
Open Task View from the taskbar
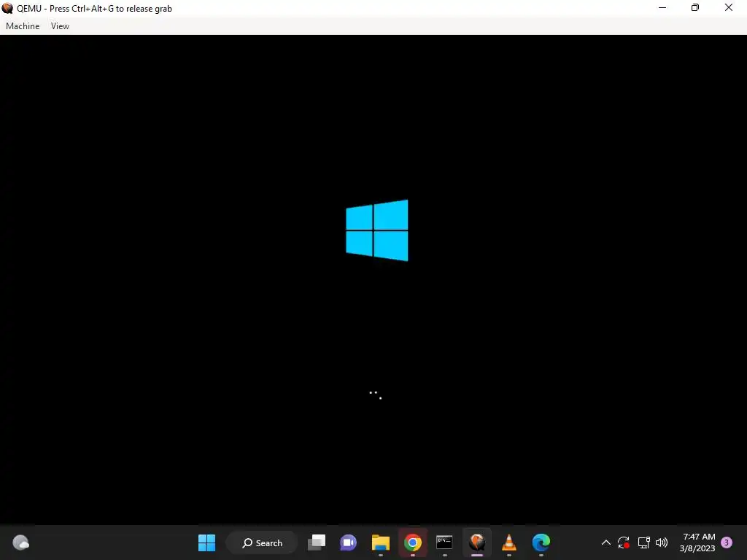tap(317, 542)
